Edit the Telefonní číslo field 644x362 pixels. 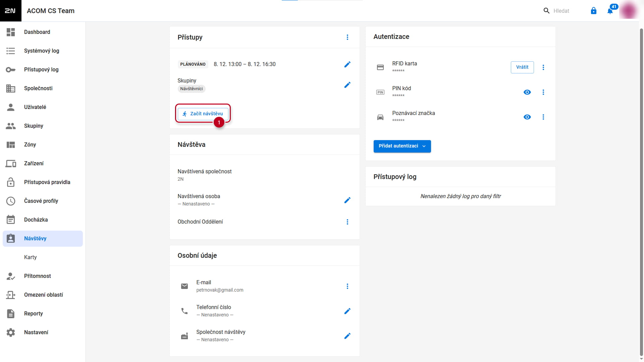point(347,311)
